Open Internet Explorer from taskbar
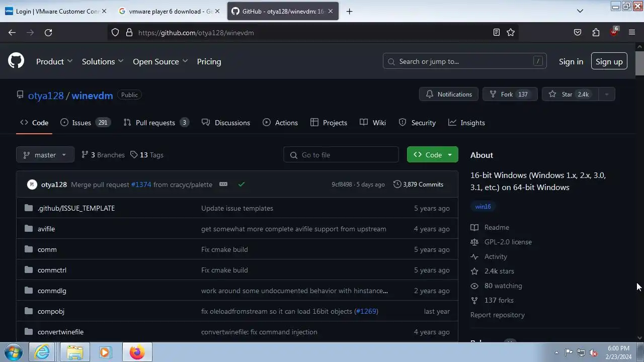 tap(42, 352)
